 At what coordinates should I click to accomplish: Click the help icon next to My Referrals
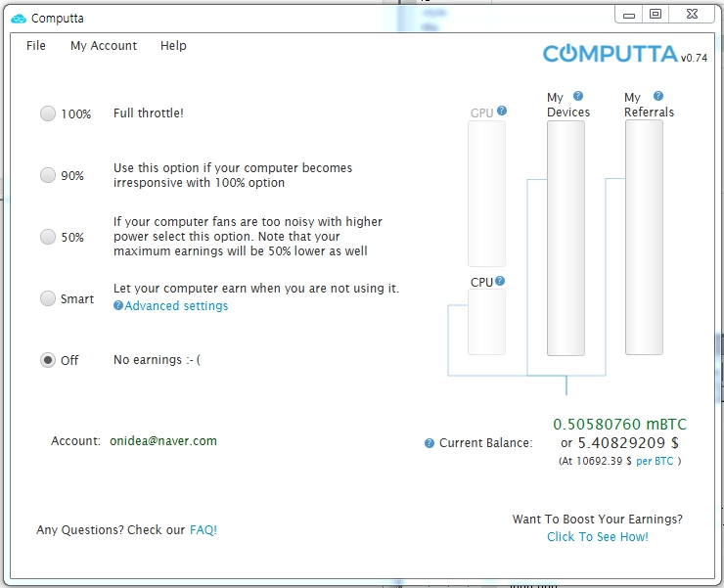pyautogui.click(x=658, y=96)
